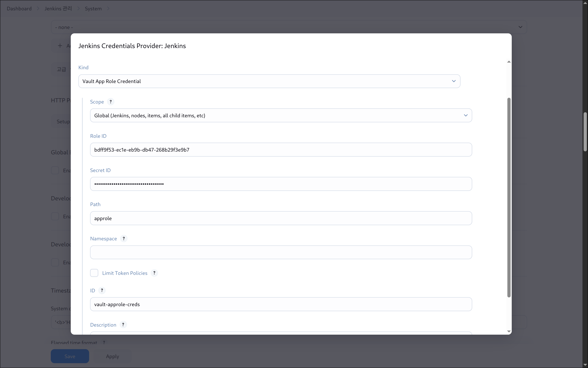
Task: Click the main page scrollbar thumb
Action: click(x=585, y=132)
